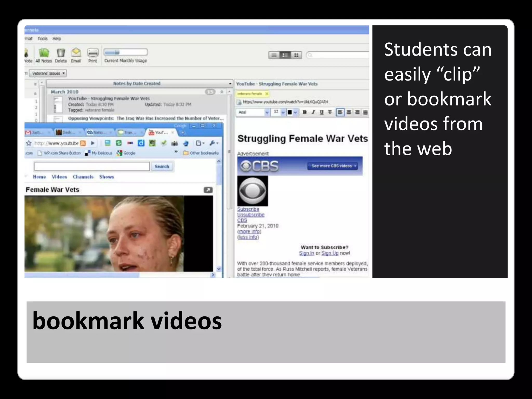532x399 pixels.
Task: Click the RSS feed icon in address bar
Action: [x=83, y=143]
